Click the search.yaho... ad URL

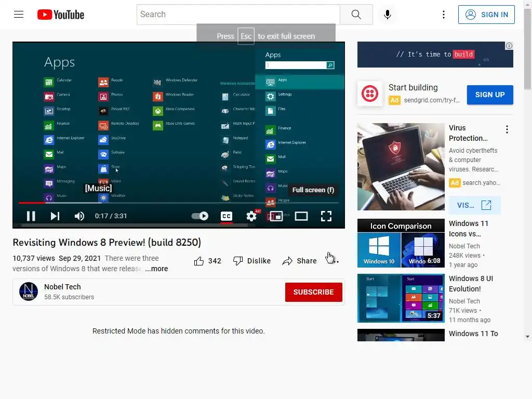[x=481, y=183]
